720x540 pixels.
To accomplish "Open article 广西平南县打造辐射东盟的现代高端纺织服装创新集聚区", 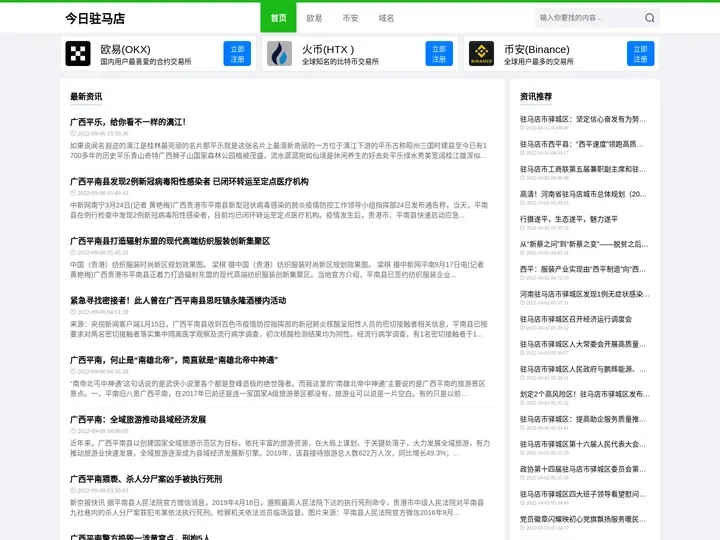I will click(170, 241).
